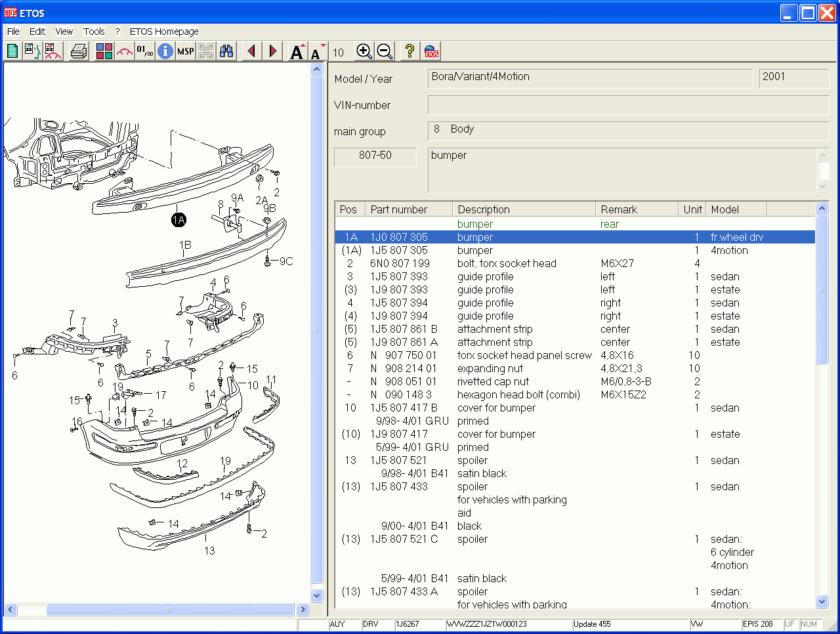This screenshot has height=634, width=840.
Task: Click the diagram horizontal scrollbar thumb
Action: click(170, 610)
